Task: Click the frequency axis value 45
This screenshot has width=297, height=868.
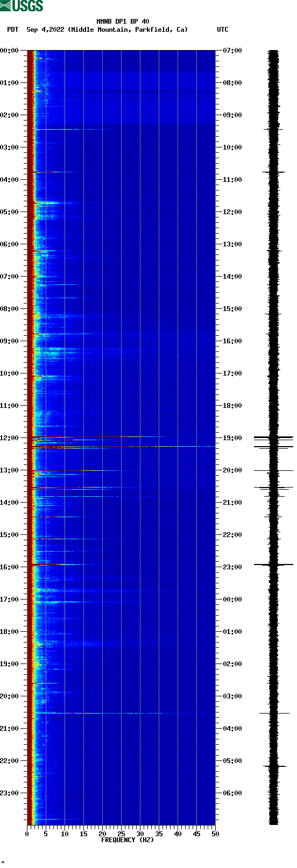Action: coord(196,834)
